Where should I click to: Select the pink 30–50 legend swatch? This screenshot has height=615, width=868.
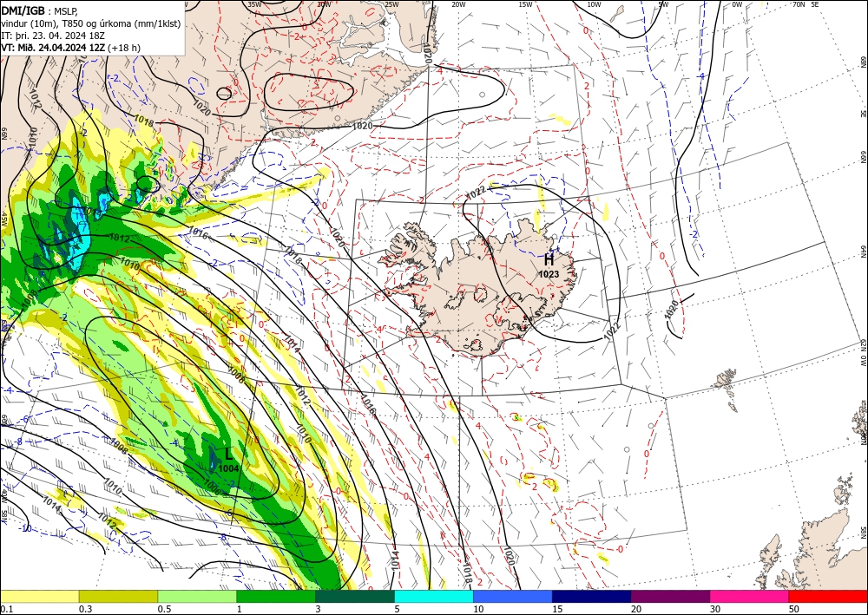click(x=750, y=596)
